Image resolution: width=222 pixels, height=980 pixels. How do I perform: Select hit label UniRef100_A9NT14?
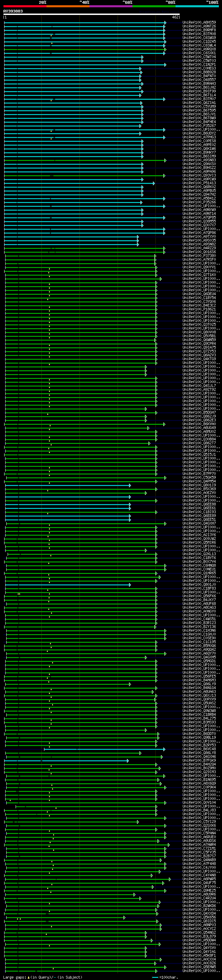[199, 213]
